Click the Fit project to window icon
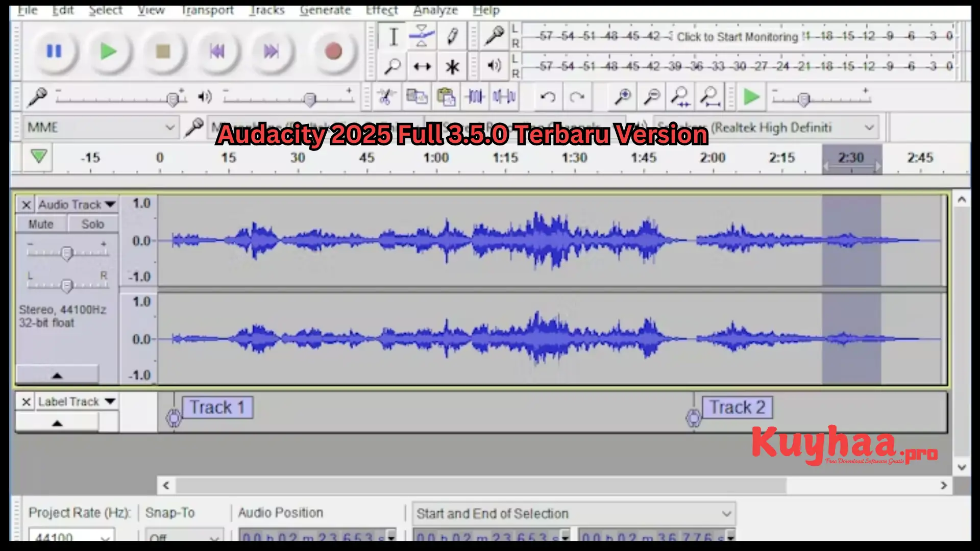This screenshot has height=551, width=980. [x=710, y=96]
